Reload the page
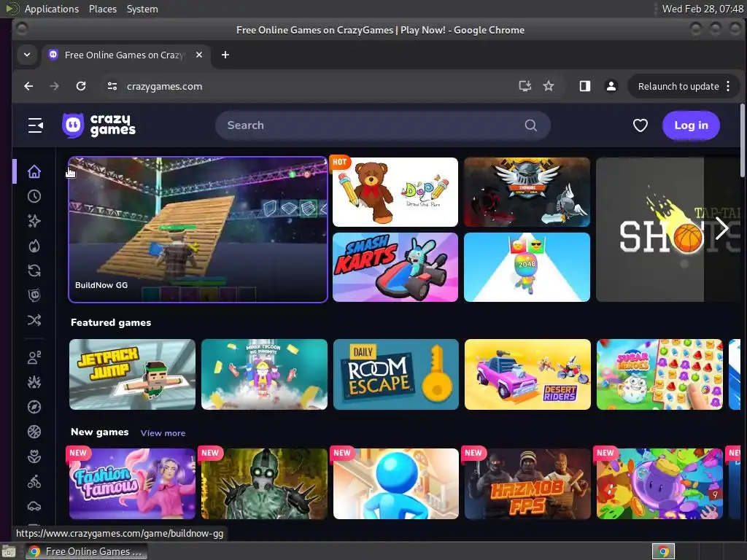This screenshot has height=560, width=747. [81, 86]
